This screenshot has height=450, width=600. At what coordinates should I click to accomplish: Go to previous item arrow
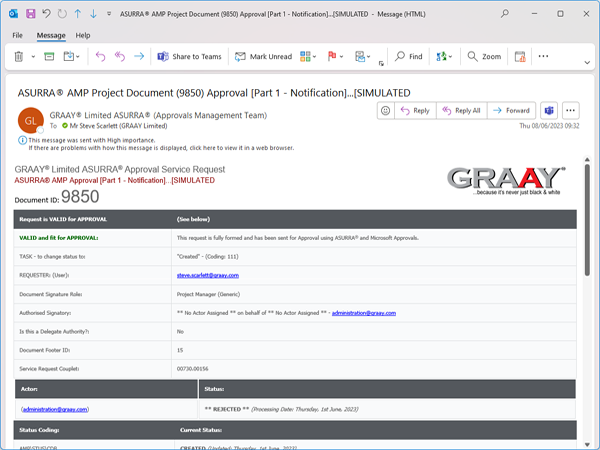(x=78, y=14)
